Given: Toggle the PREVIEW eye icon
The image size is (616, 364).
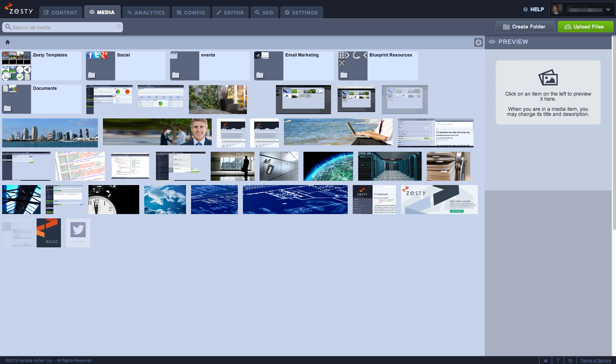Looking at the screenshot, I should (492, 42).
